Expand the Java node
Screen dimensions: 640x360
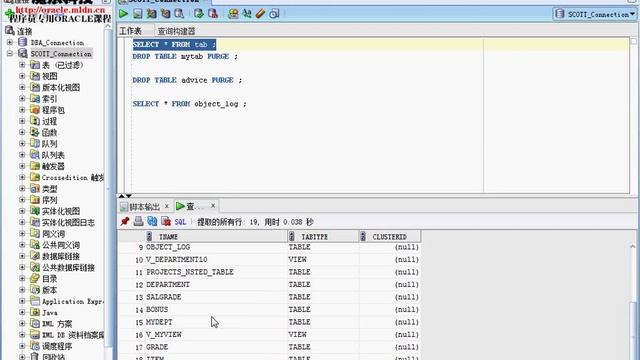click(22, 313)
